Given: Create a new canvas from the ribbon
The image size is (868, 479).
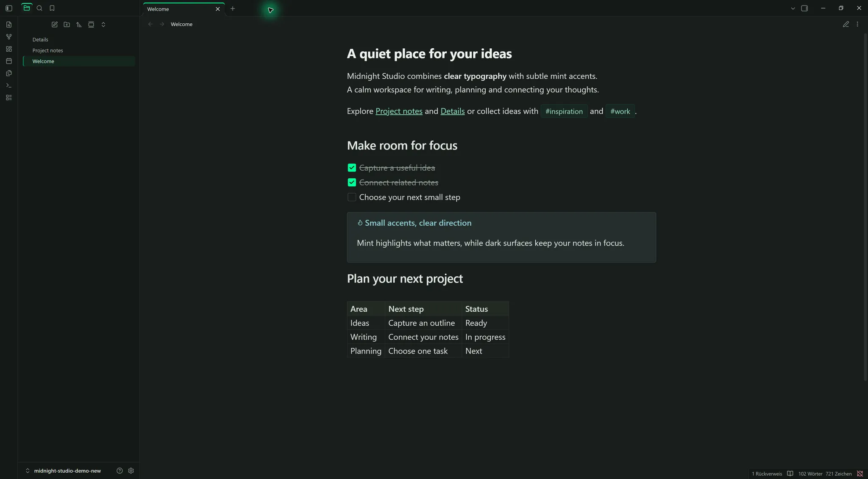Looking at the screenshot, I should click(9, 49).
